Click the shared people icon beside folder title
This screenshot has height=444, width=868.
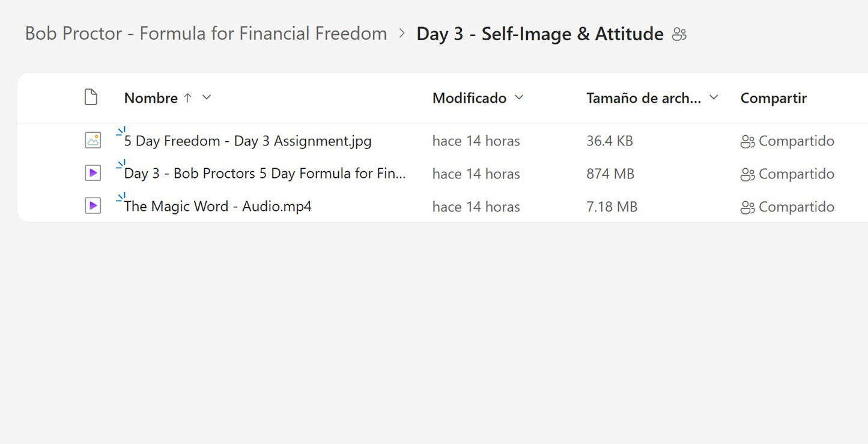pyautogui.click(x=679, y=34)
